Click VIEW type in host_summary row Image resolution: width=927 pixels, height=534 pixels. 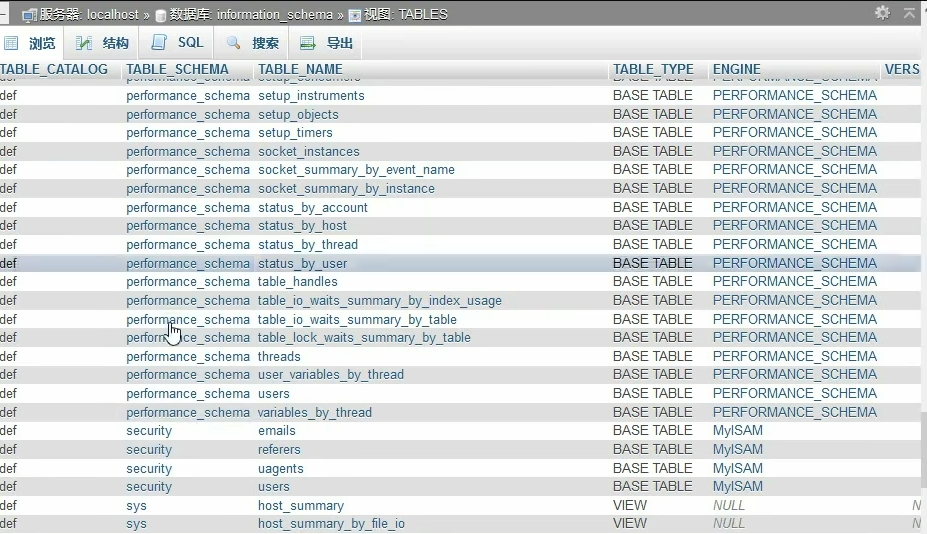coord(630,506)
